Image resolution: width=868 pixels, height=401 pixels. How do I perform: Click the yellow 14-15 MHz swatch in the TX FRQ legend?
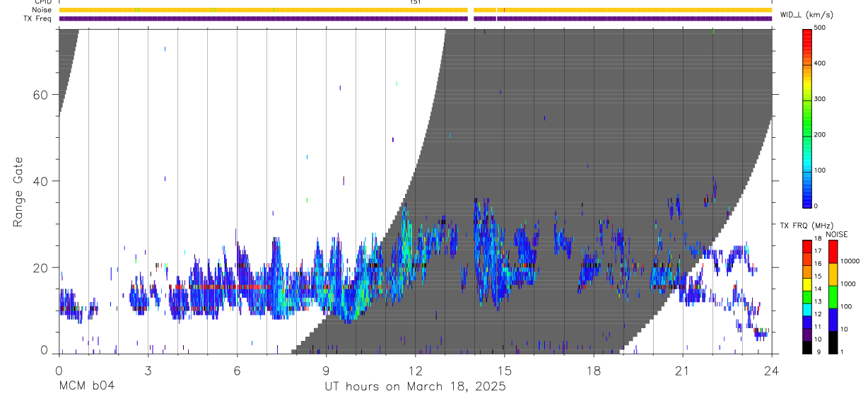click(808, 284)
